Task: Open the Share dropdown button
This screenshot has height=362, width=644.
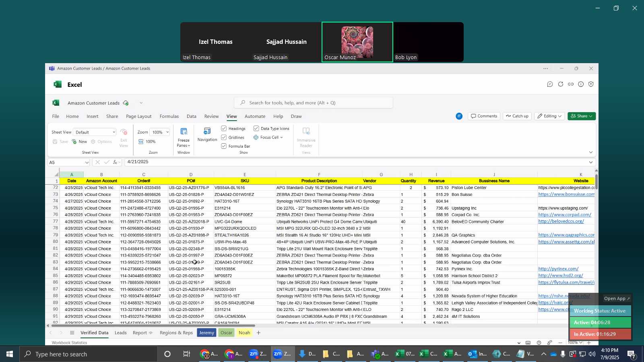Action: point(582,116)
